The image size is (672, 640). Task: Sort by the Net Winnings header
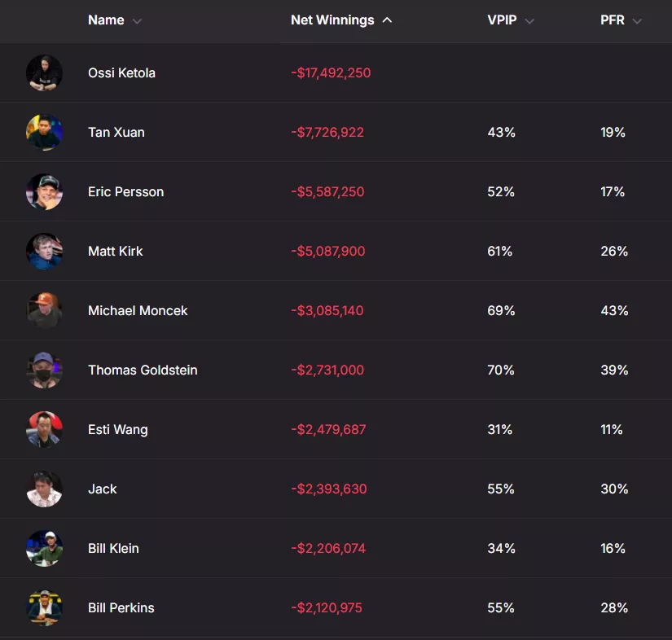pos(332,20)
